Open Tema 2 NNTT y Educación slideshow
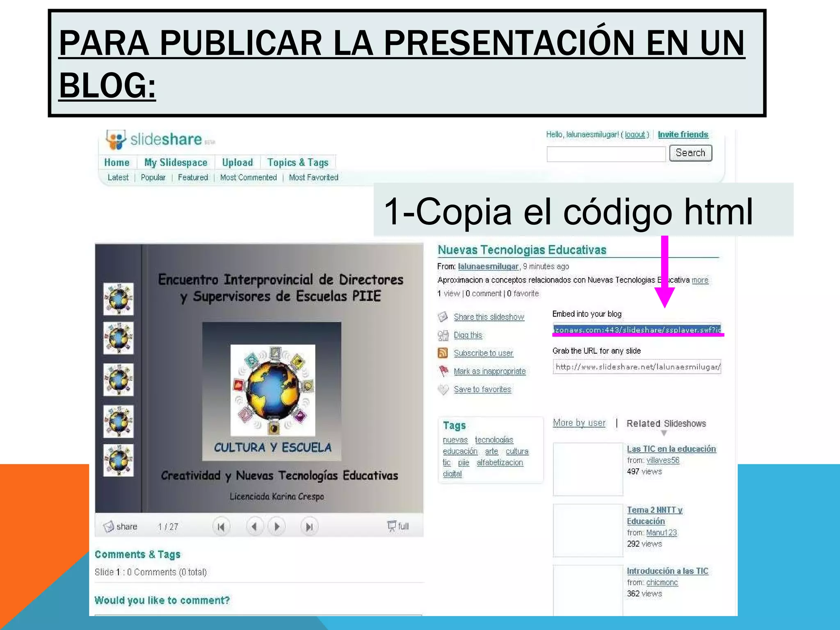This screenshot has width=840, height=630. [x=655, y=516]
